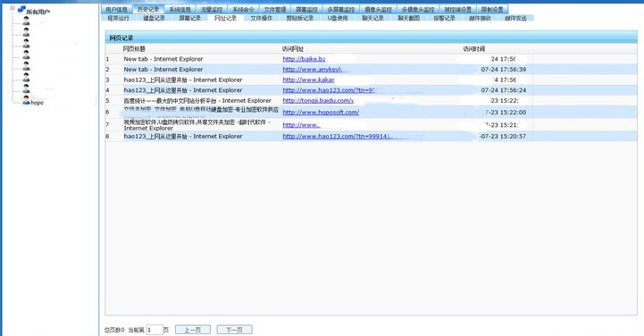Viewport: 644px width, 336px height.
Task: Click the 所有用户 network computers icon
Action: 21,10
